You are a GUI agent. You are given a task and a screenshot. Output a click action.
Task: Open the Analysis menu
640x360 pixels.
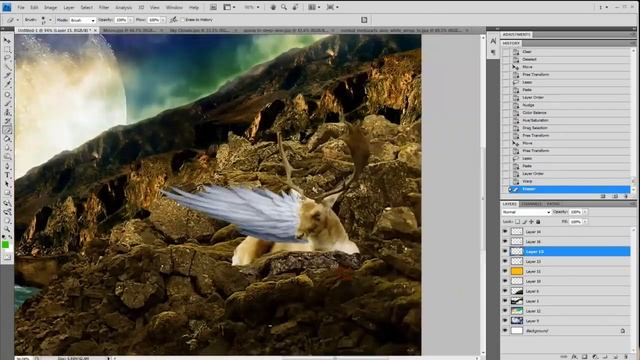coord(123,7)
